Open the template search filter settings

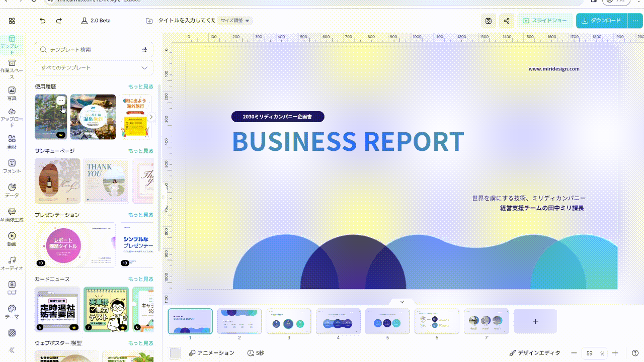coord(145,50)
